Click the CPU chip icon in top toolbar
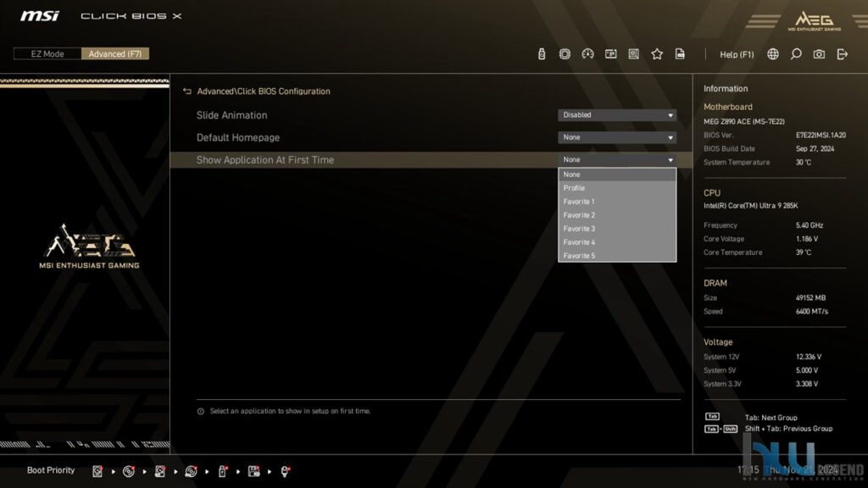The height and width of the screenshot is (488, 868). 565,53
